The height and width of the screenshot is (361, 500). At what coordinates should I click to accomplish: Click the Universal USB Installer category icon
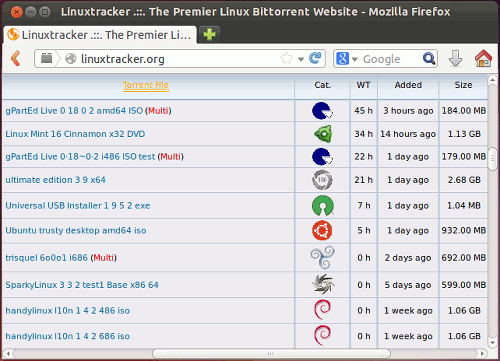[323, 205]
